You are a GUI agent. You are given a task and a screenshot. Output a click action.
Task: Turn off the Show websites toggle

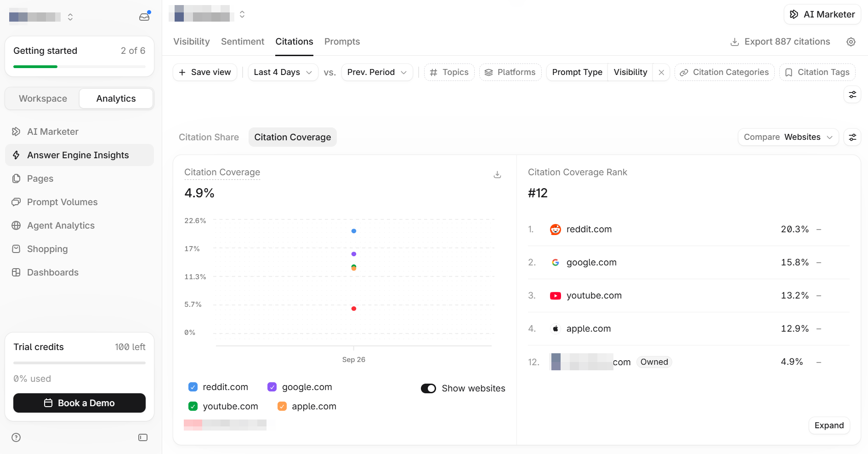coord(428,388)
